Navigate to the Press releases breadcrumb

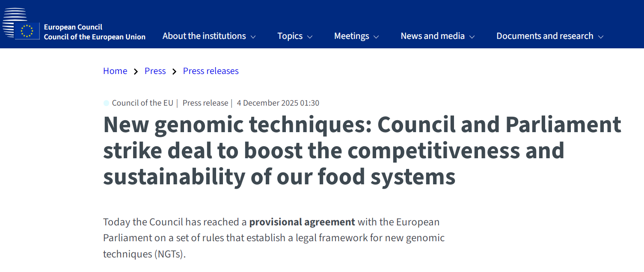tap(211, 71)
